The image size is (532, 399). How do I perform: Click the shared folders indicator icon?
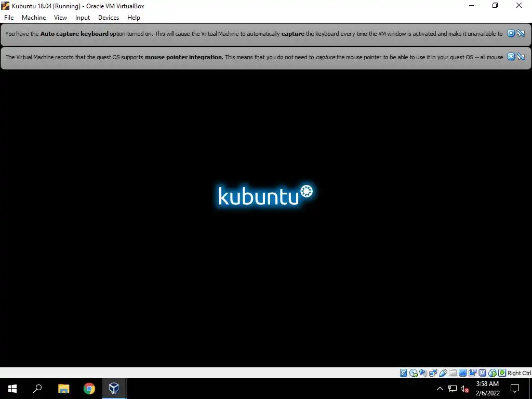coord(453,373)
